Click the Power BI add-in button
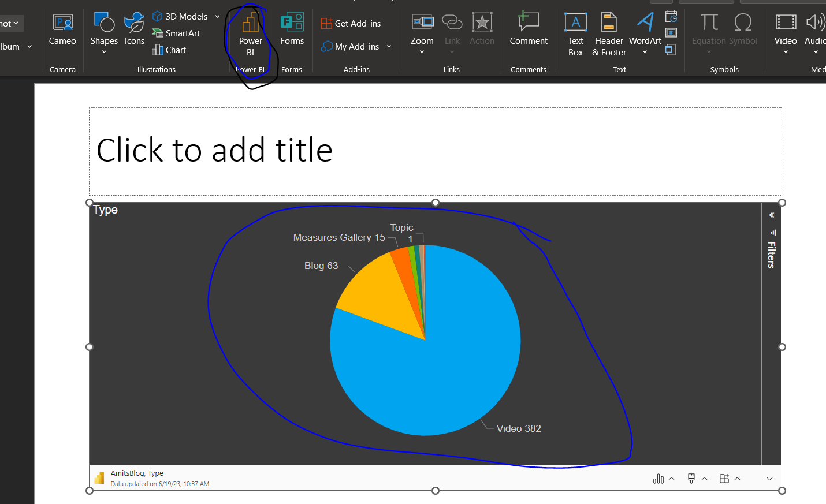Image resolution: width=826 pixels, height=504 pixels. pyautogui.click(x=251, y=35)
